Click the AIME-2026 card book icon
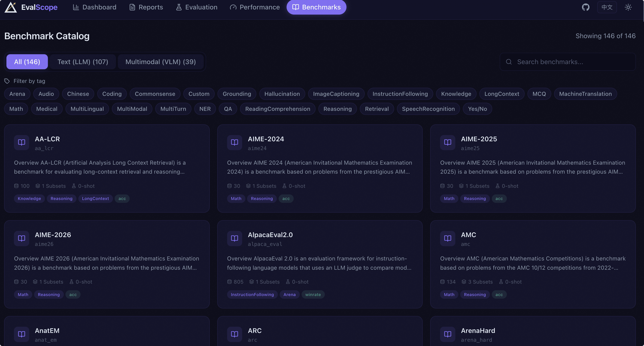This screenshot has height=346, width=644. pos(21,238)
